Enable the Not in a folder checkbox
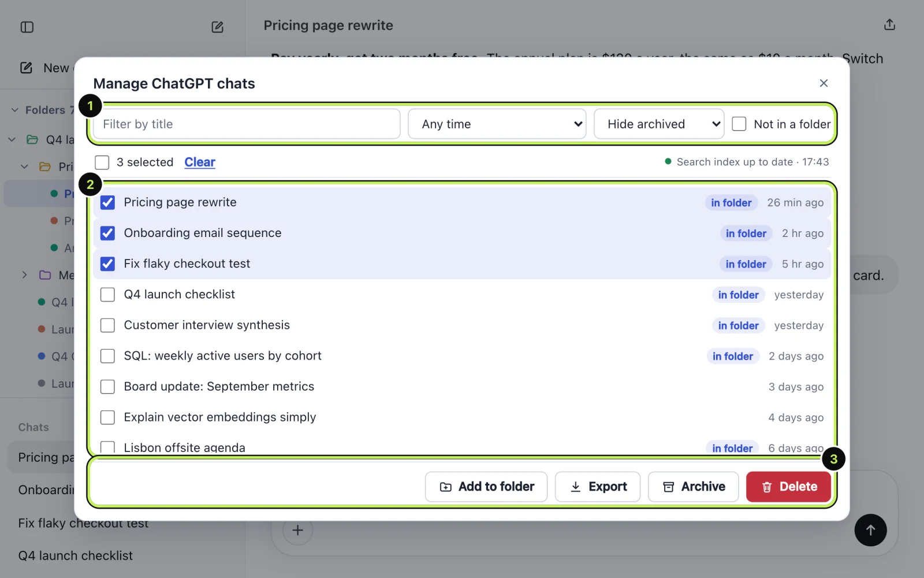 pos(739,124)
